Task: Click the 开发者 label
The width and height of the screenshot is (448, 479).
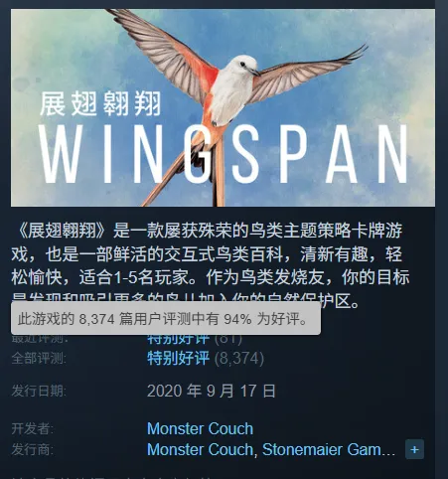Action: click(x=32, y=428)
